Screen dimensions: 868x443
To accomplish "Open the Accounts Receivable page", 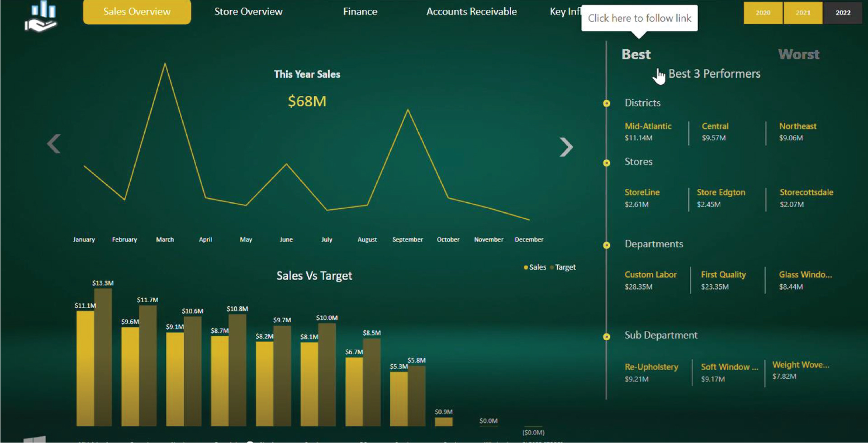I will [471, 12].
